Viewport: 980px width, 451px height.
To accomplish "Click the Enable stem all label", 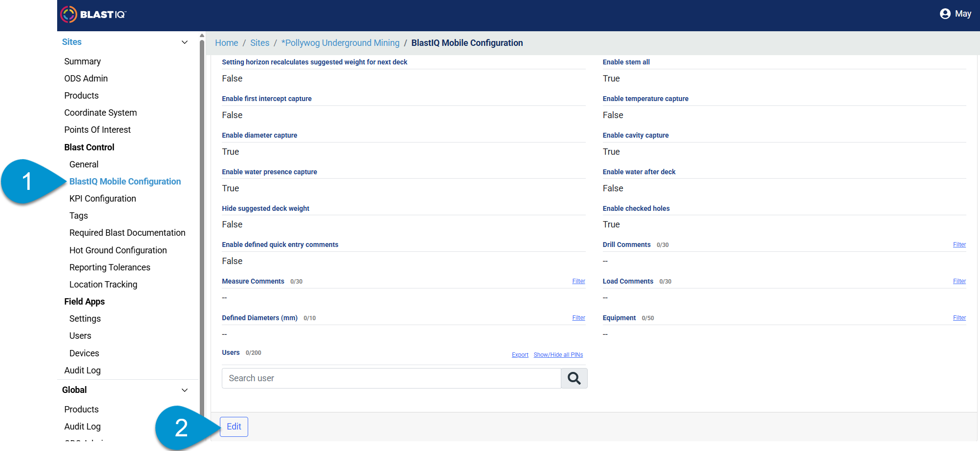I will [626, 62].
